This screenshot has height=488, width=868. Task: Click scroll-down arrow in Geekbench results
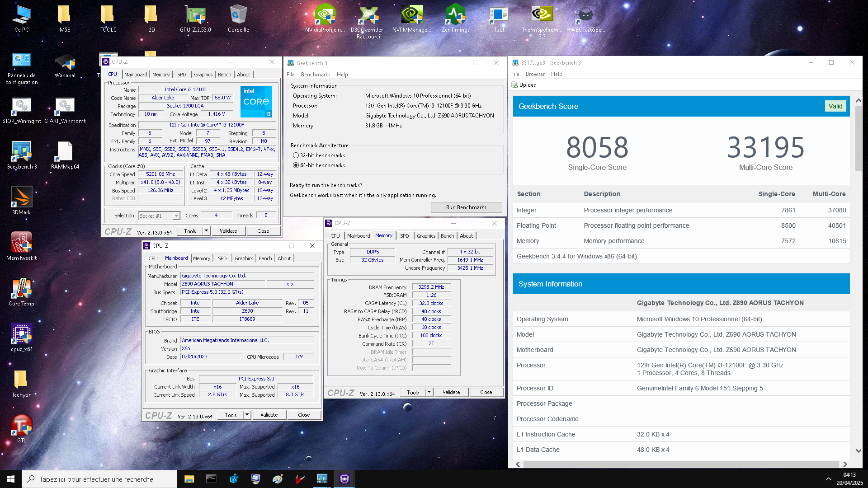[x=859, y=450]
